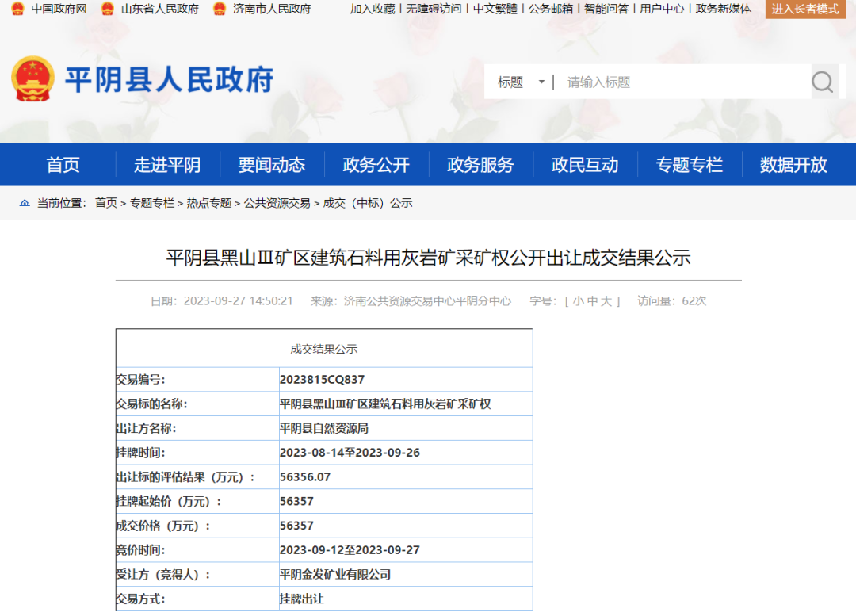This screenshot has width=856, height=616.
Task: Click the national emblem icon beside 中国政府网
Action: click(x=17, y=10)
